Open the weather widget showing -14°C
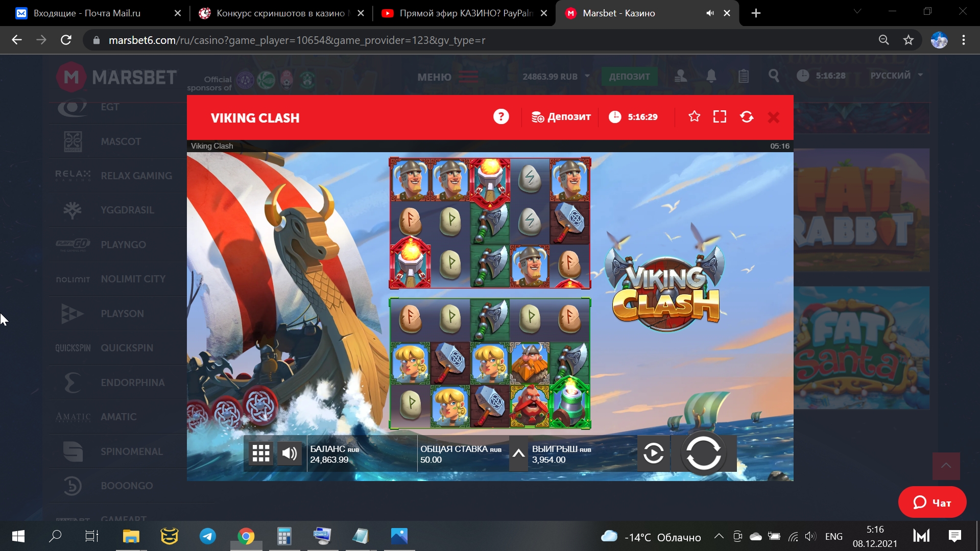Viewport: 980px width, 551px height. pyautogui.click(x=651, y=537)
